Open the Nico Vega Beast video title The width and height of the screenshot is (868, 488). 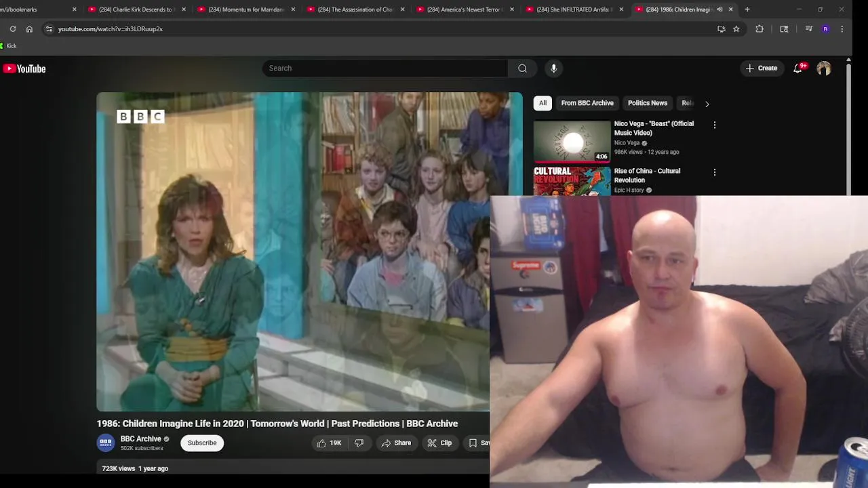654,128
